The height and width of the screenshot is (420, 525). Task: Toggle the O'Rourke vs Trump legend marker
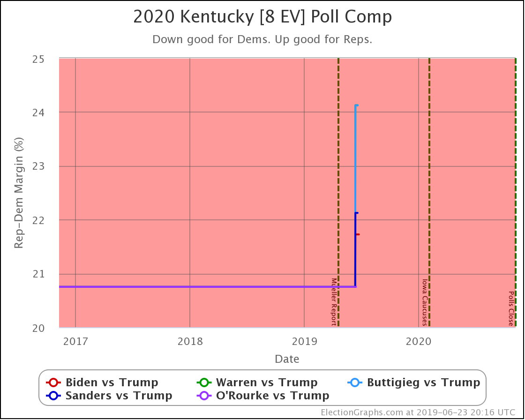pyautogui.click(x=204, y=396)
